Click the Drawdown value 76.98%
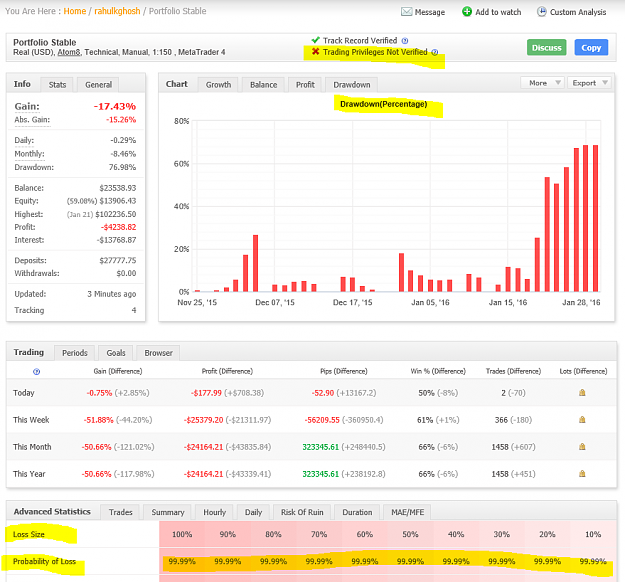625x582 pixels. coord(122,167)
